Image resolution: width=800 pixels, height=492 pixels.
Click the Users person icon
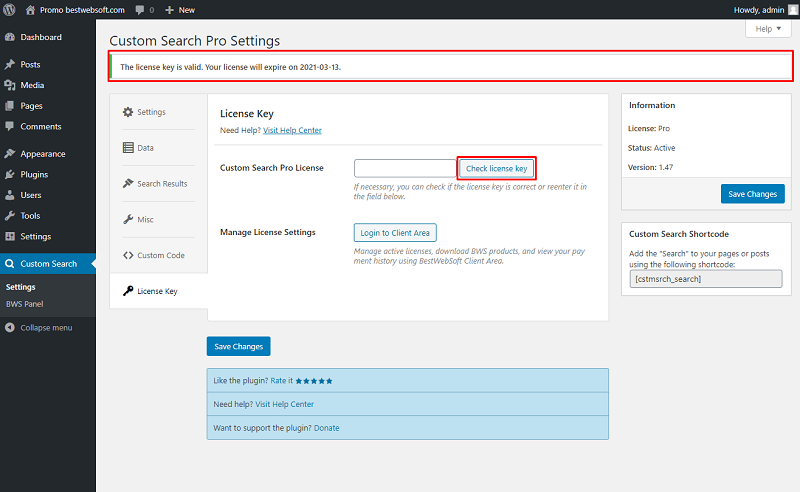10,195
